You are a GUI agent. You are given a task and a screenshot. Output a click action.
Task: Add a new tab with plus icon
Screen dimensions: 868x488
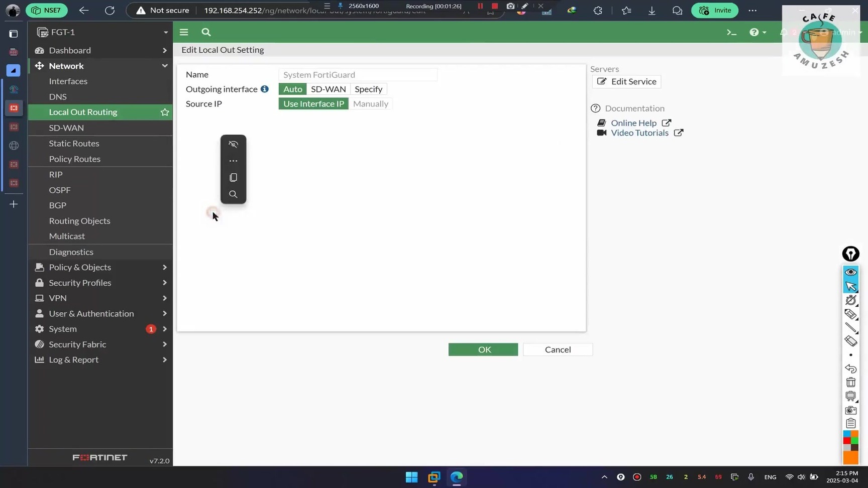click(14, 204)
